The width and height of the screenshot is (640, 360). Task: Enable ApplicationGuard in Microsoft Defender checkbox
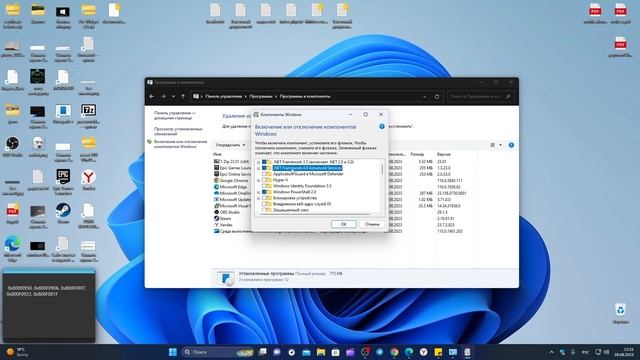(x=264, y=174)
